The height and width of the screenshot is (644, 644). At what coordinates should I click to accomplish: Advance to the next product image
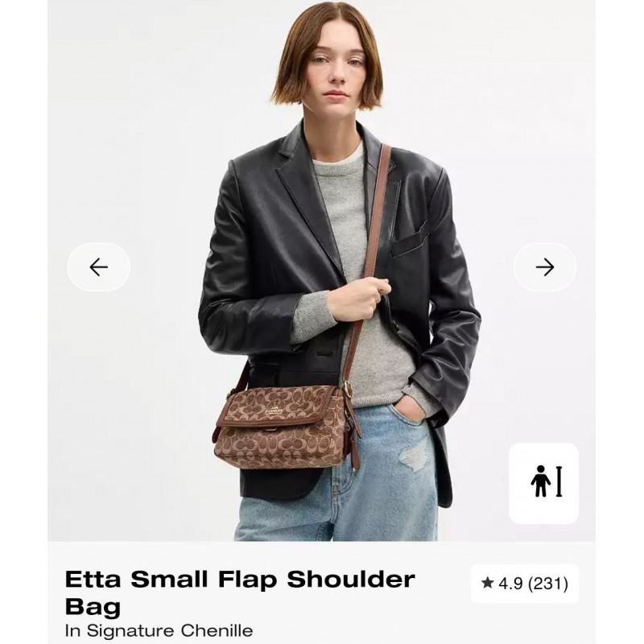coord(545,267)
